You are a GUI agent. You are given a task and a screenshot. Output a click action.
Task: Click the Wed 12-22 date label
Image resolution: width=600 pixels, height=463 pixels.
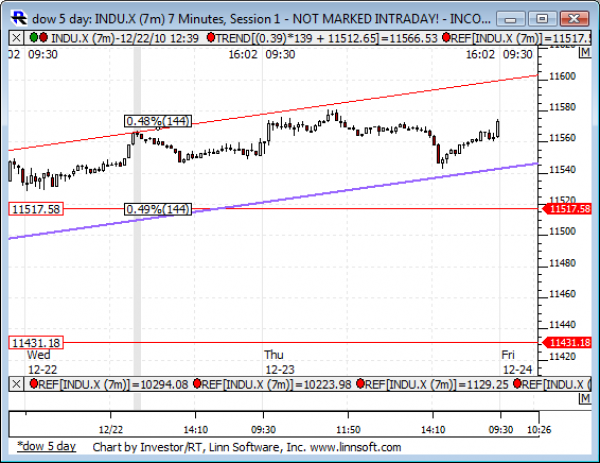click(x=42, y=362)
